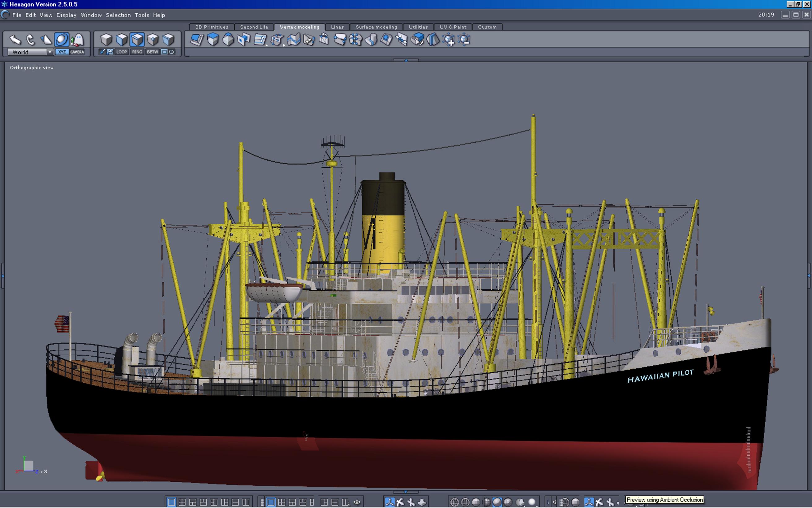Image resolution: width=812 pixels, height=508 pixels.
Task: Click the shrink selection minus icon
Action: pyautogui.click(x=464, y=40)
